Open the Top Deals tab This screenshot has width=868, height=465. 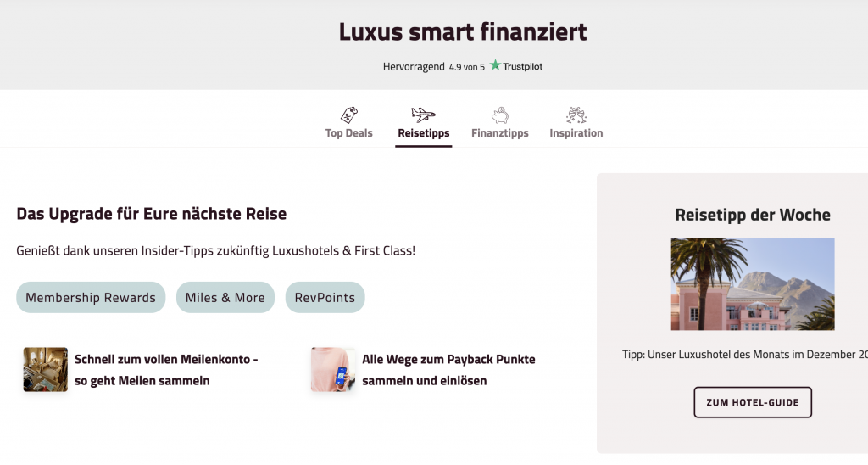pos(349,133)
